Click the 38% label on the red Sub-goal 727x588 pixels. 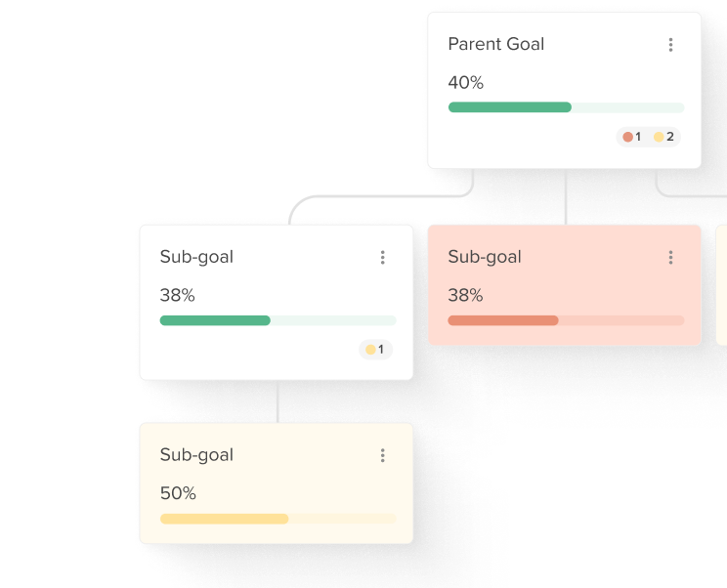pos(465,295)
